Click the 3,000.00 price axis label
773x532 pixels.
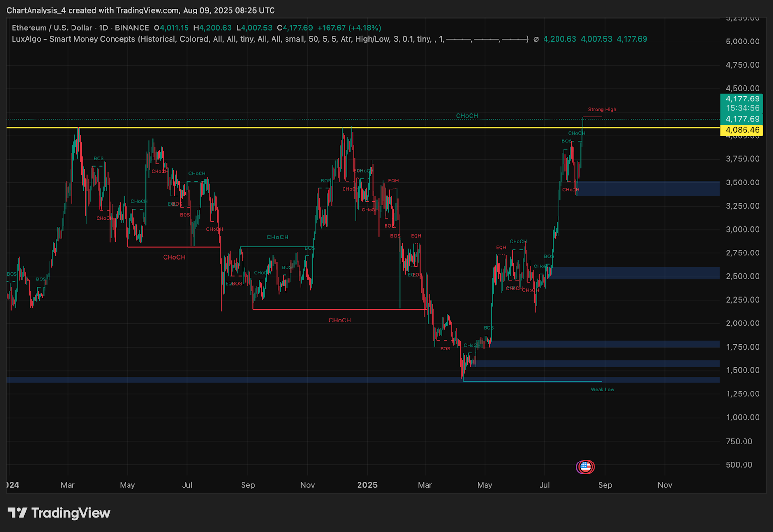click(742, 229)
